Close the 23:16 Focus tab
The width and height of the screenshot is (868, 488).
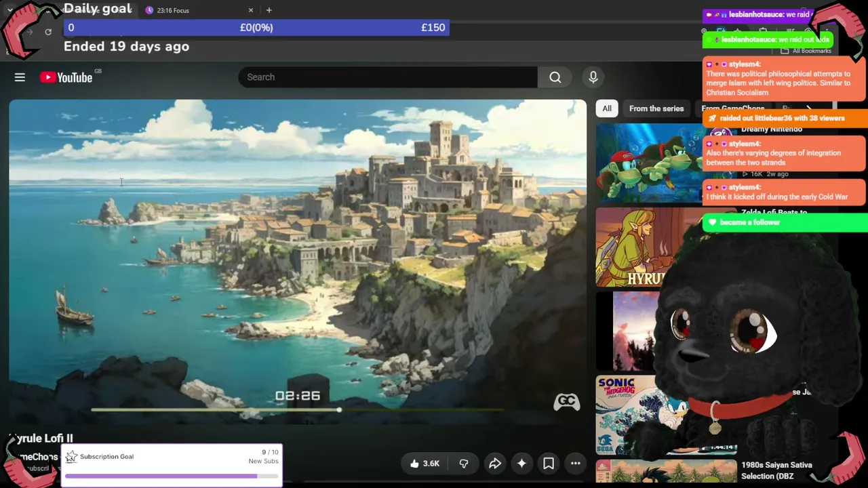[251, 10]
